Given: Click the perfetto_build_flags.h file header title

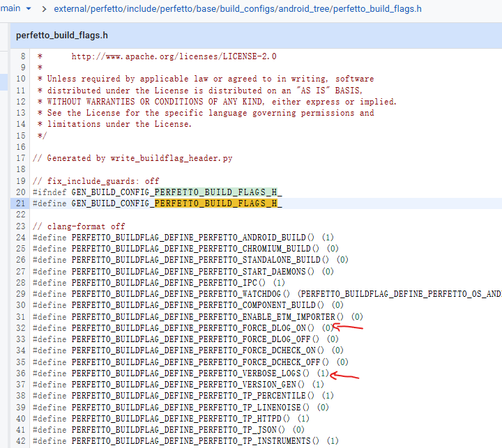Looking at the screenshot, I should (x=62, y=36).
